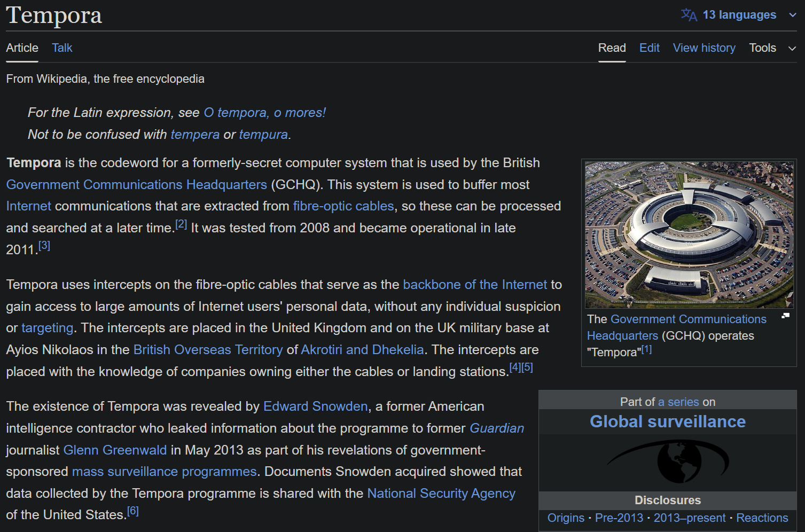Open the Talk tab

(x=62, y=48)
